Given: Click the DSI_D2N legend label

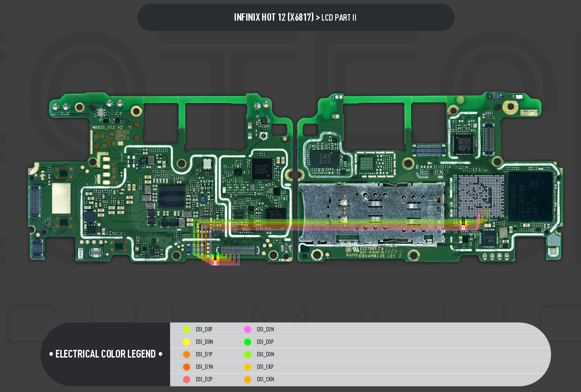Looking at the screenshot, I should tap(266, 330).
